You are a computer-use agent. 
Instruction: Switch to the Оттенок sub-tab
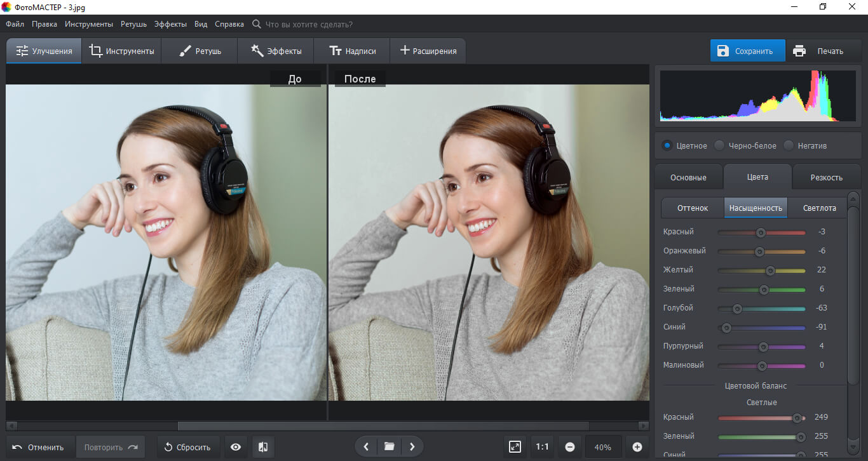[692, 208]
